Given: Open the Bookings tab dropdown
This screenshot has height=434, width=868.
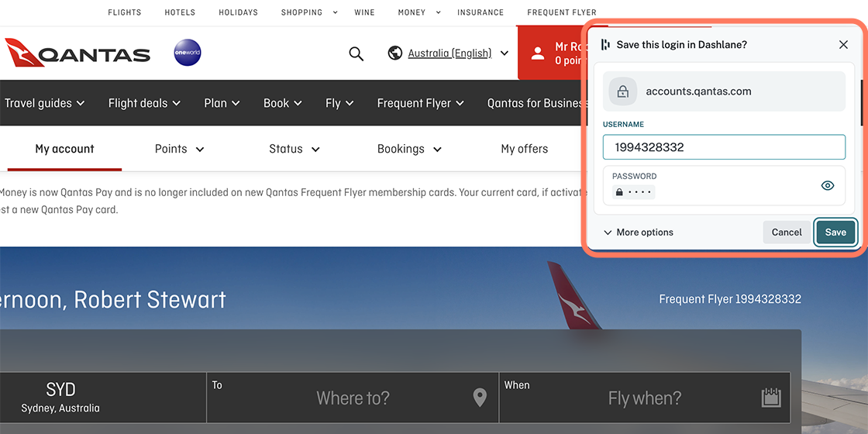Looking at the screenshot, I should pos(409,149).
